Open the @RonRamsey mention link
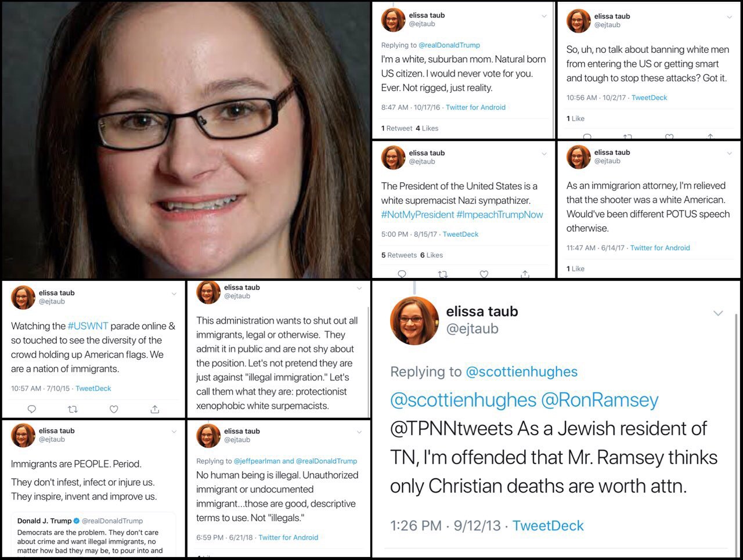The width and height of the screenshot is (743, 560). click(x=600, y=400)
